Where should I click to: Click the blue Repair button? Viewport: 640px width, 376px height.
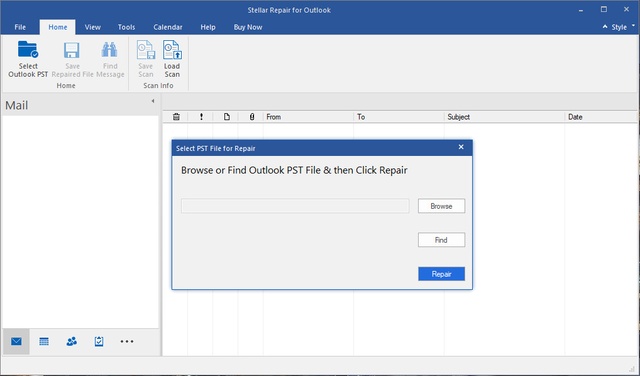tap(441, 274)
